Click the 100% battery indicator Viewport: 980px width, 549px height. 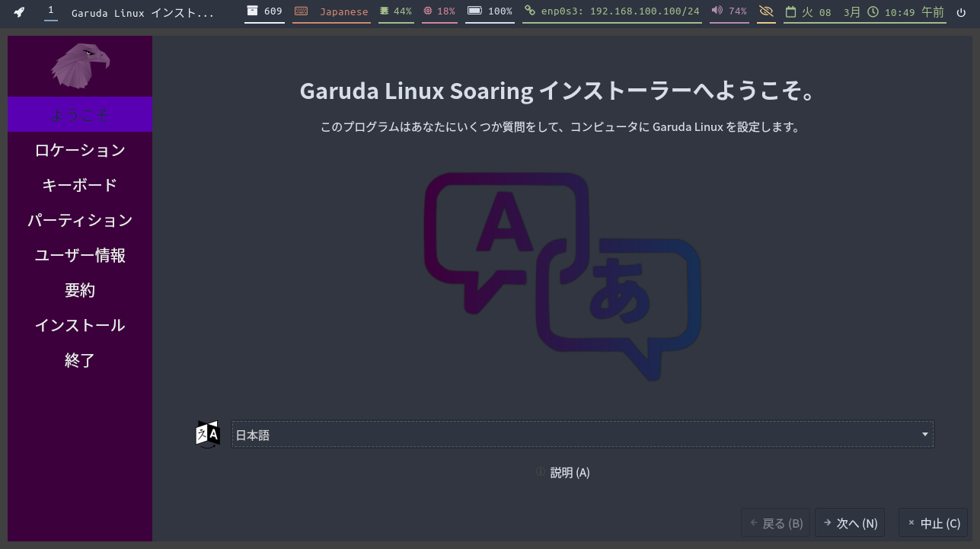(x=490, y=11)
